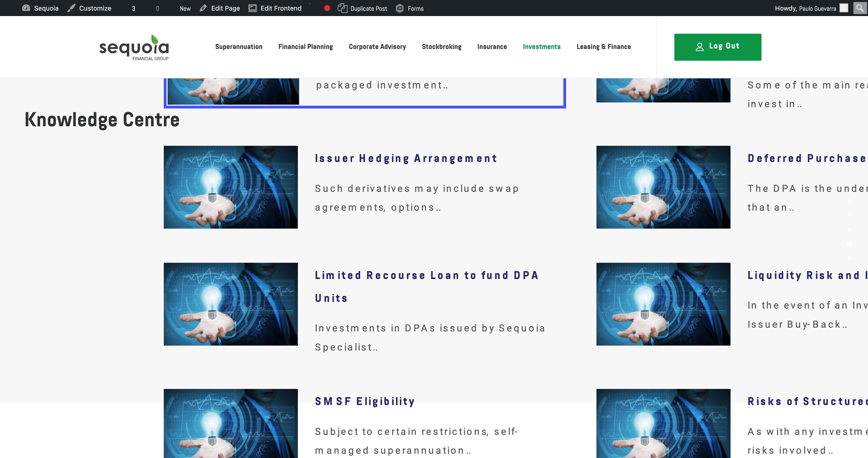Click the Sequoia Financial Group logo
868x458 pixels.
click(x=134, y=48)
